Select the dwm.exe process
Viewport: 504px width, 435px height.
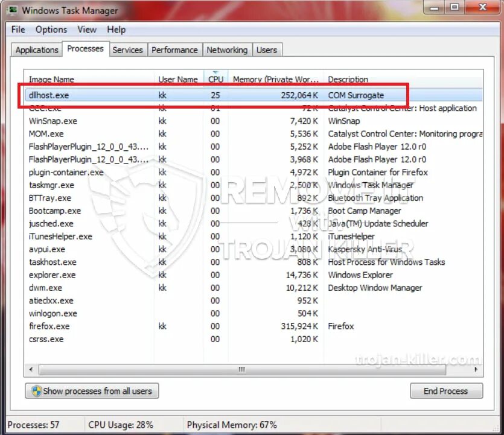254,288
